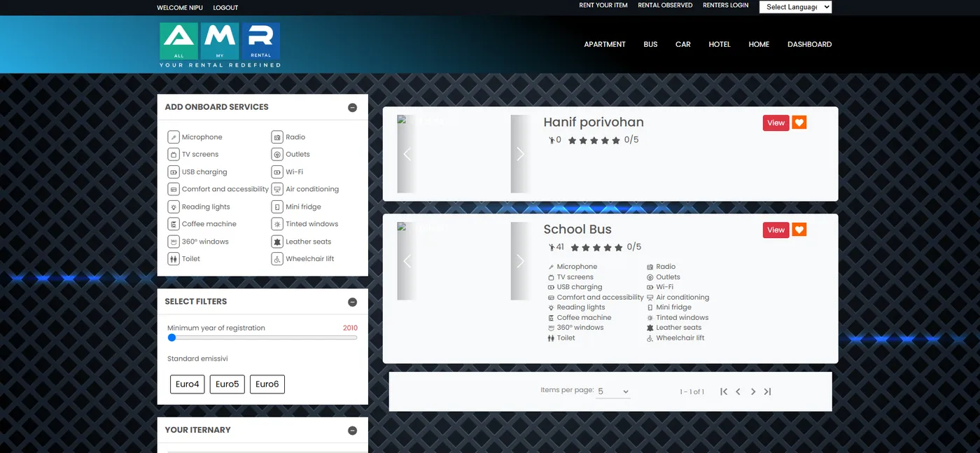Open the Select Language dropdown
The image size is (980, 453).
(x=796, y=7)
